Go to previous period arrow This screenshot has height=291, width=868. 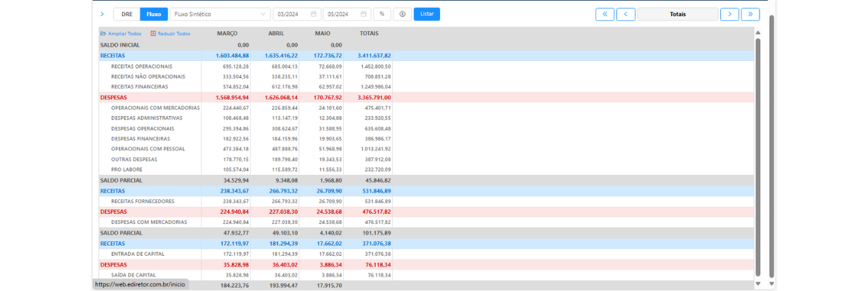[x=626, y=14]
